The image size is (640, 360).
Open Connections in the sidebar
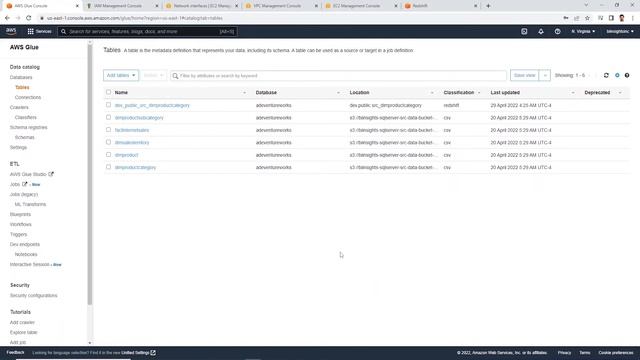(x=28, y=97)
